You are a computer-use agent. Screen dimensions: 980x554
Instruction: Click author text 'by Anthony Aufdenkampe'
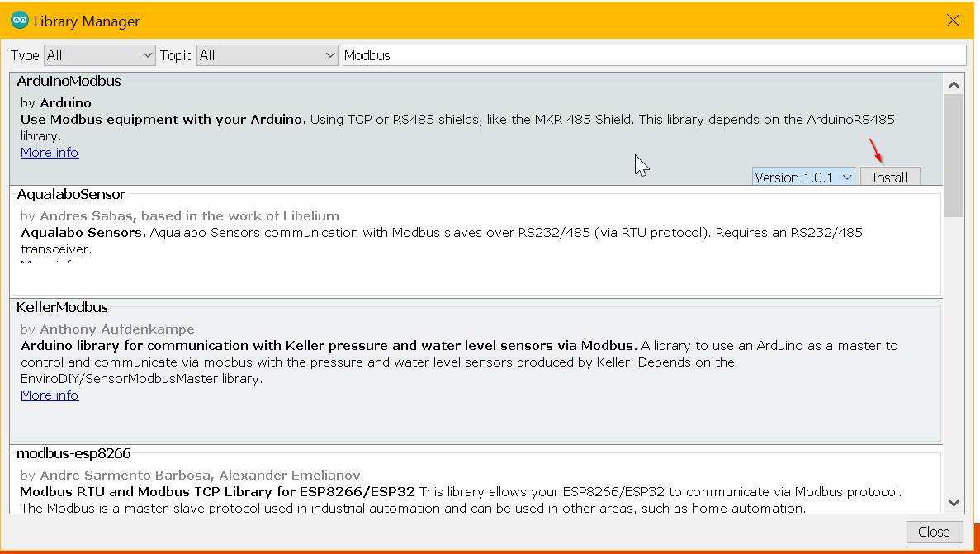tap(107, 329)
